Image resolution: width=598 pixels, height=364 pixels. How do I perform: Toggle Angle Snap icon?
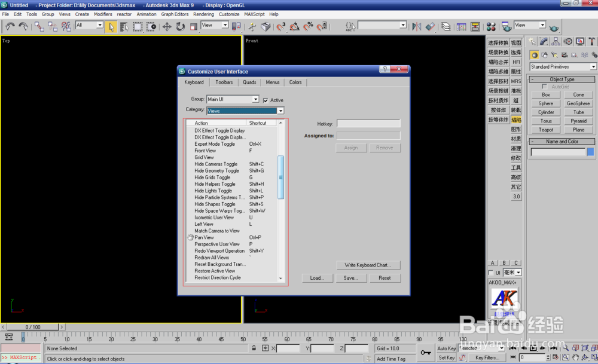(x=294, y=26)
